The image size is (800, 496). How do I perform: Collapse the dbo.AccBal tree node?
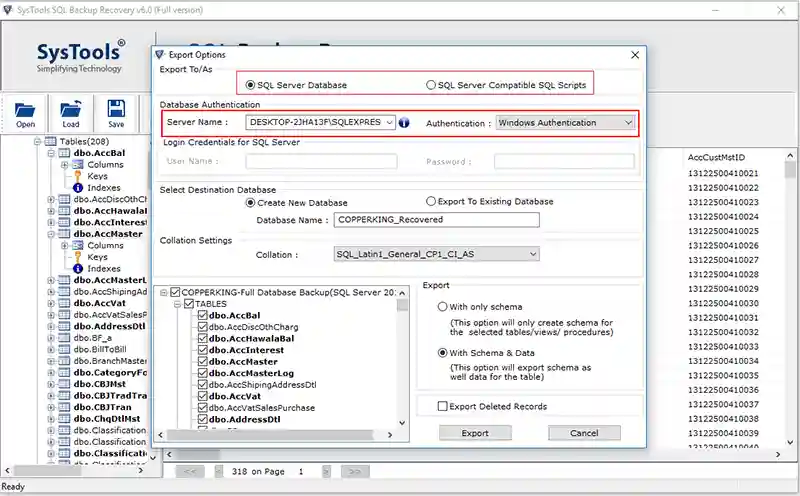[x=51, y=153]
